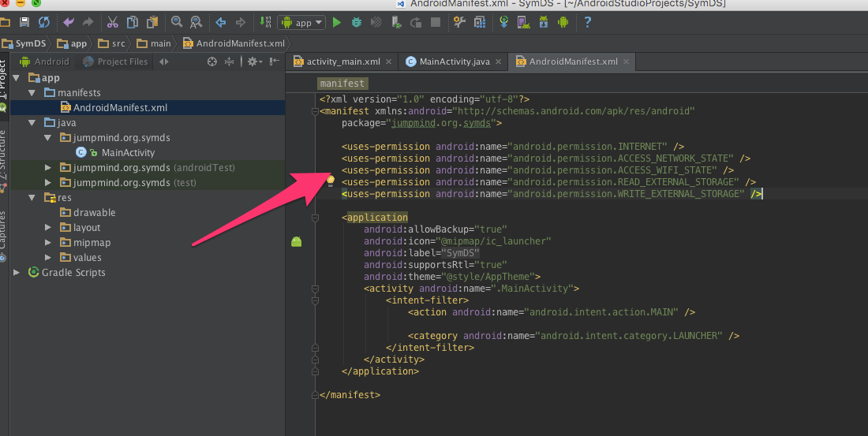Start debugging with the bug icon

357,22
